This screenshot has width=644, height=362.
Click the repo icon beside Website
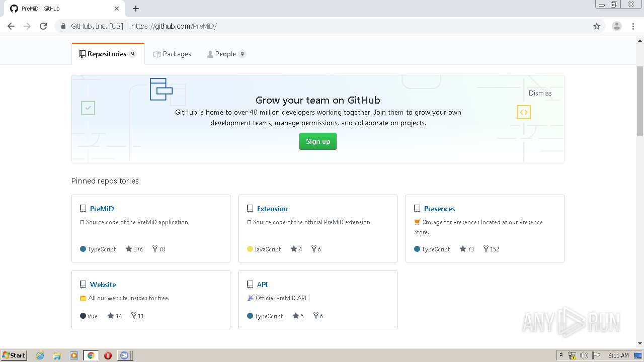tap(83, 285)
